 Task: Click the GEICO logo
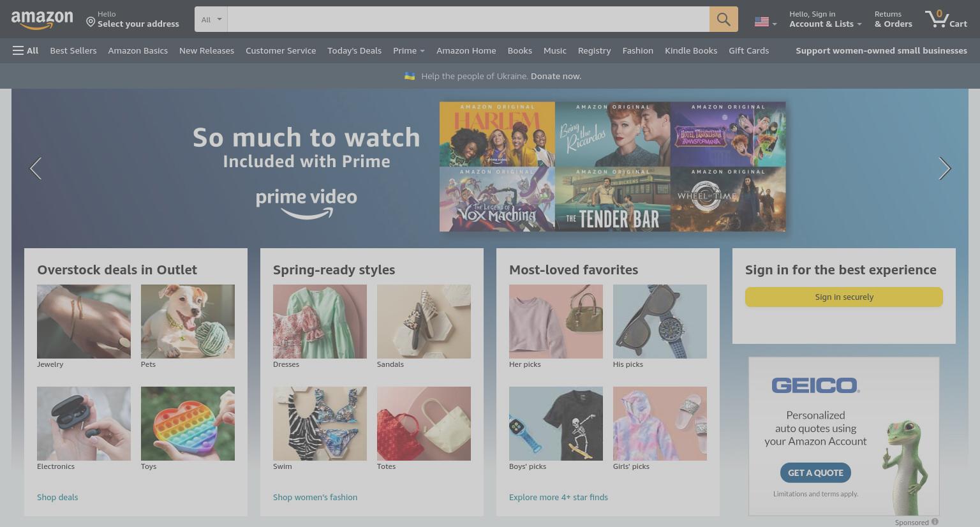(815, 385)
